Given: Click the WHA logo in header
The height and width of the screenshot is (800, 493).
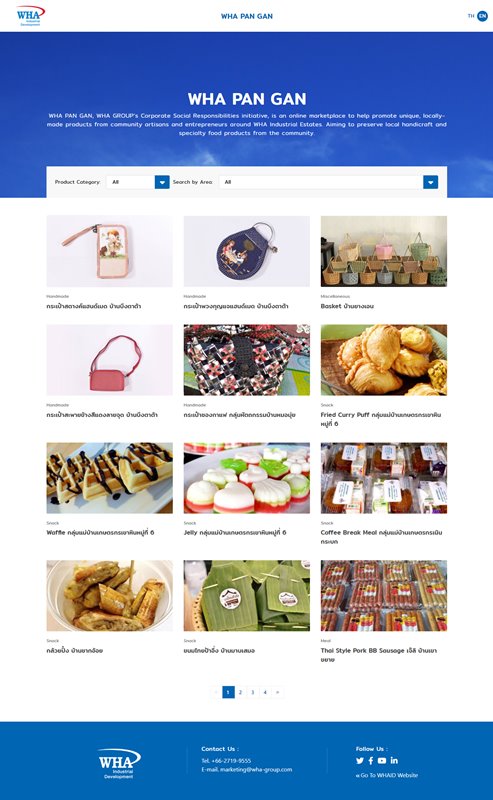Looking at the screenshot, I should [x=30, y=16].
